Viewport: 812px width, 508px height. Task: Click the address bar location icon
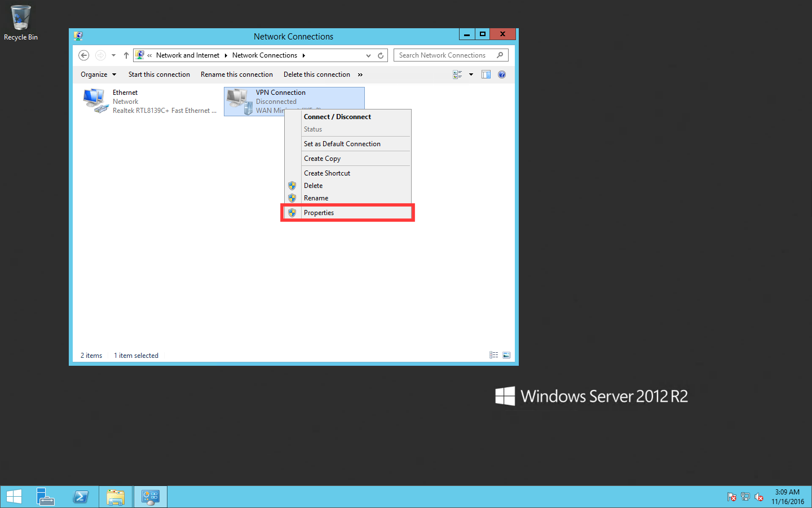(x=140, y=55)
